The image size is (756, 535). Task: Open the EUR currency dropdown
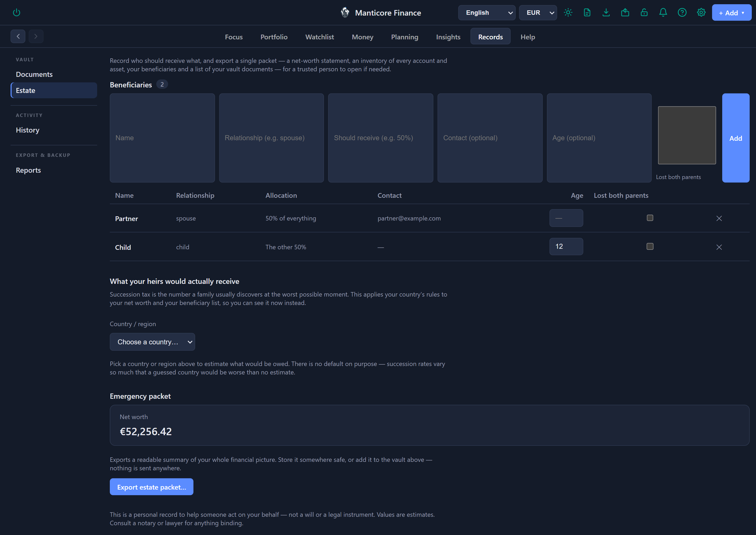538,12
